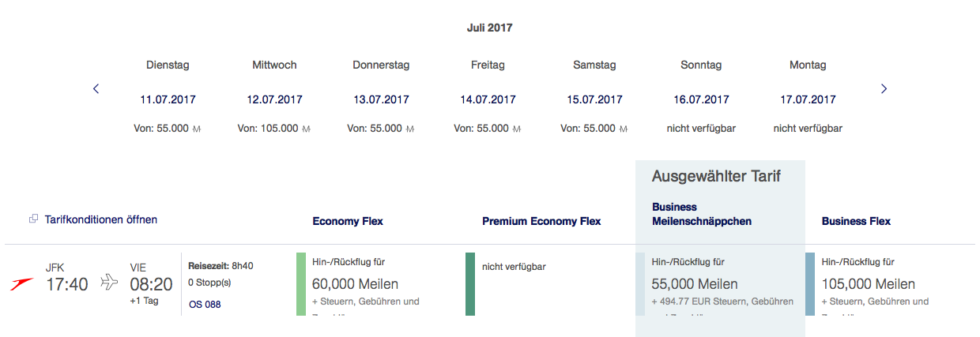Open the Tarifkonditionen öffnen link
The image size is (980, 337).
[100, 219]
